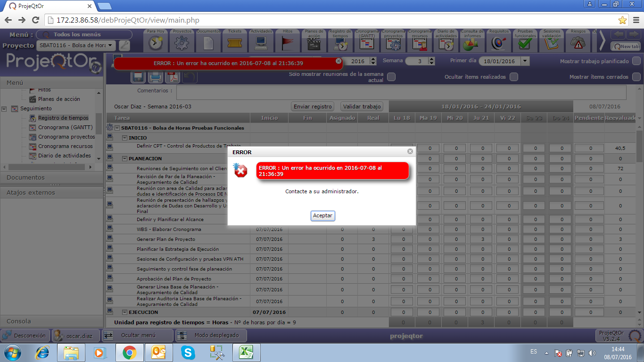Click the undo arrow icon

pyautogui.click(x=190, y=77)
